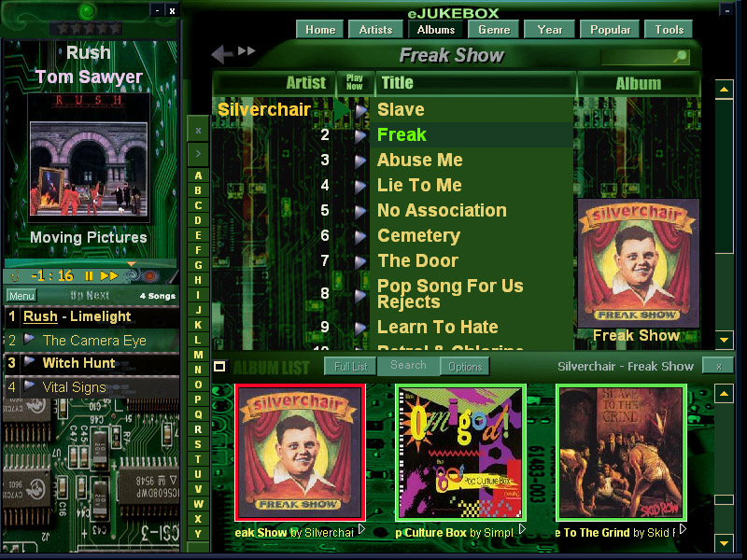
Task: Click the album list scroll down arrow
Action: pyautogui.click(x=725, y=542)
